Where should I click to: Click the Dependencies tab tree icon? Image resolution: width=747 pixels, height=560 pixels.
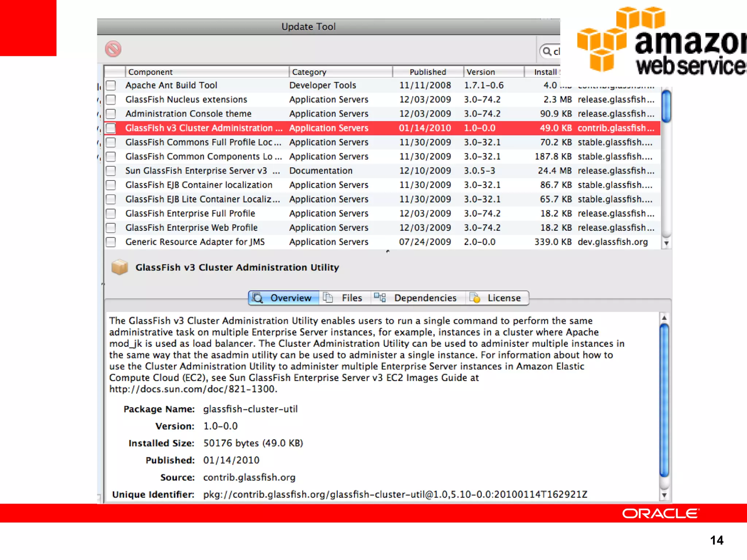(x=380, y=298)
